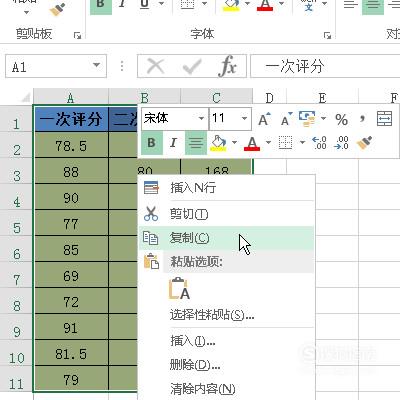Open 字体 group dialog launcher
This screenshot has height=400, width=400.
pos(328,35)
